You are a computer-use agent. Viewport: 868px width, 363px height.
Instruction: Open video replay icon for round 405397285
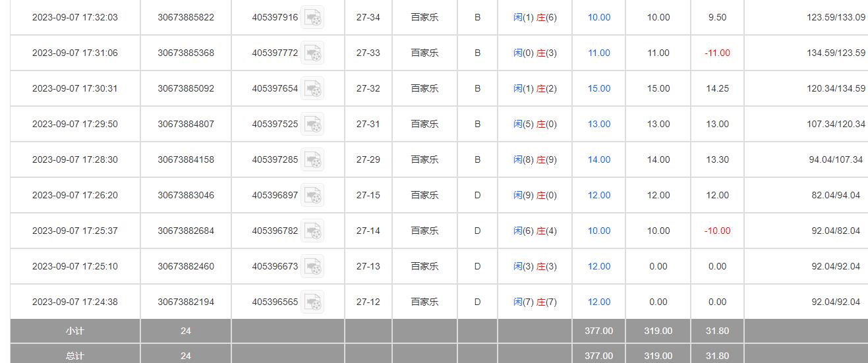click(x=312, y=160)
